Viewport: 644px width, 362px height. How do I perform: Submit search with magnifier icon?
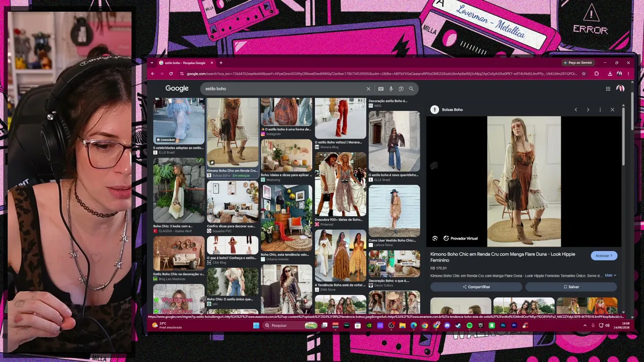411,88
